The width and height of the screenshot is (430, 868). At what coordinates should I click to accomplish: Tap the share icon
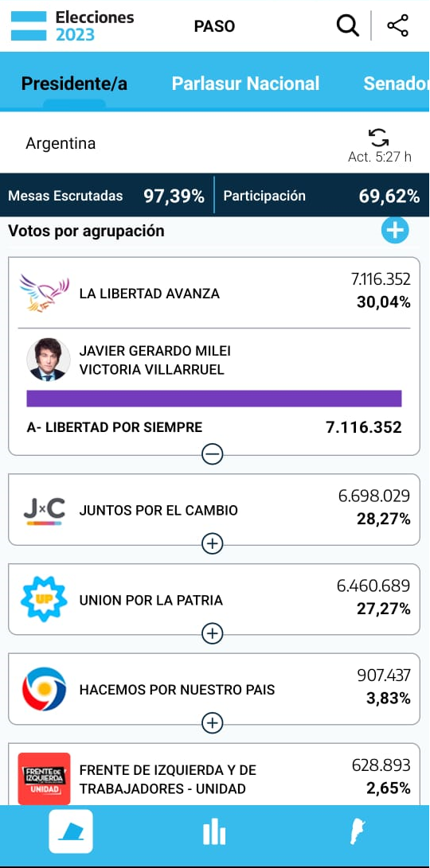pos(398,26)
